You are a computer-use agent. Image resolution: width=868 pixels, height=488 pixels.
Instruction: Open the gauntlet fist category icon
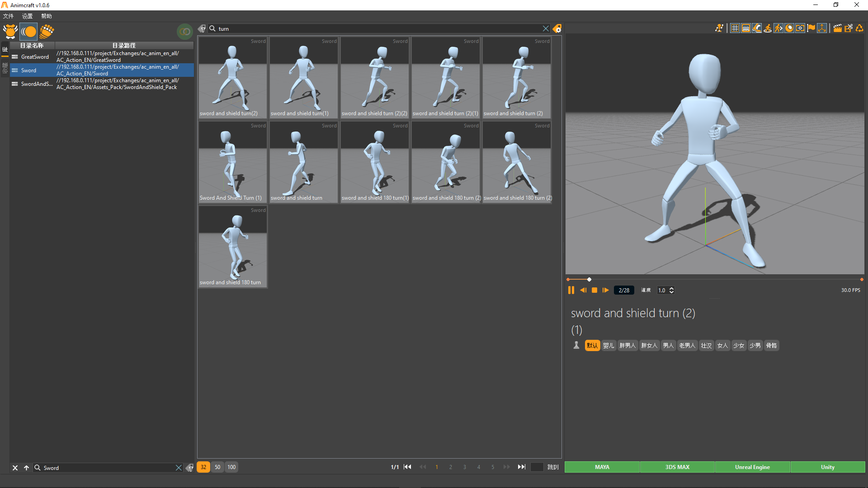(47, 32)
